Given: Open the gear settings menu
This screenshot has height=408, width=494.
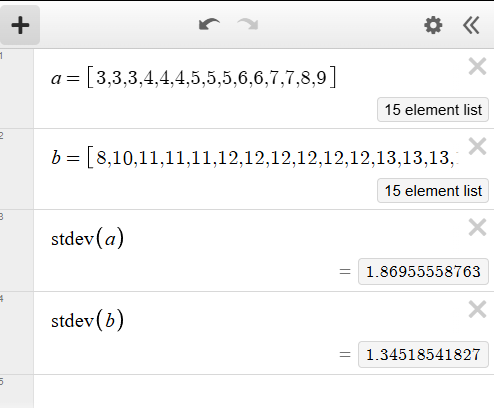Looking at the screenshot, I should [433, 25].
